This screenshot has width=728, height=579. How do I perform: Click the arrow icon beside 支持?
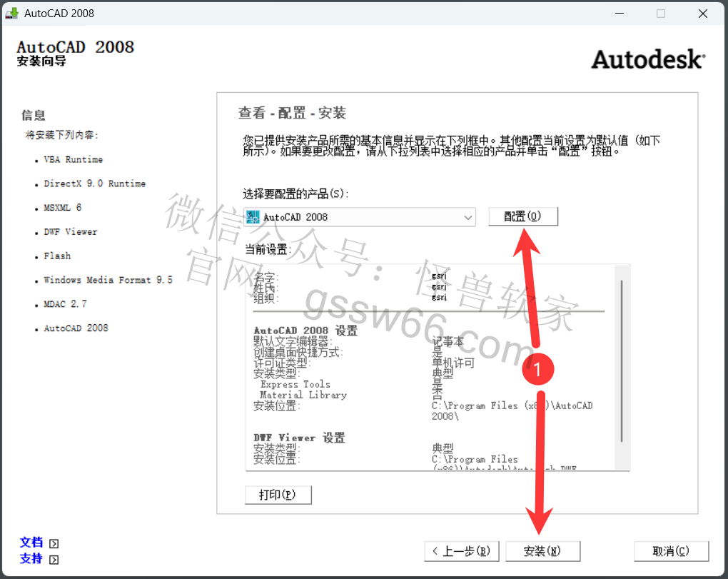(x=54, y=560)
